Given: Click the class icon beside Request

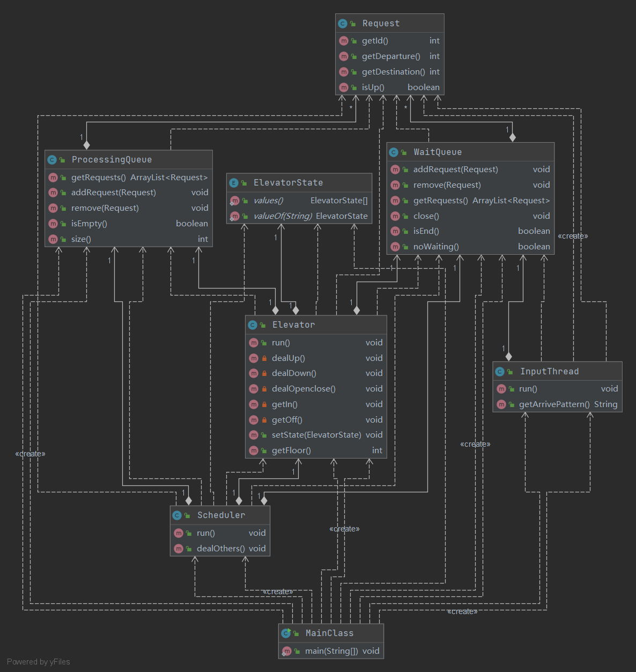Looking at the screenshot, I should click(343, 24).
